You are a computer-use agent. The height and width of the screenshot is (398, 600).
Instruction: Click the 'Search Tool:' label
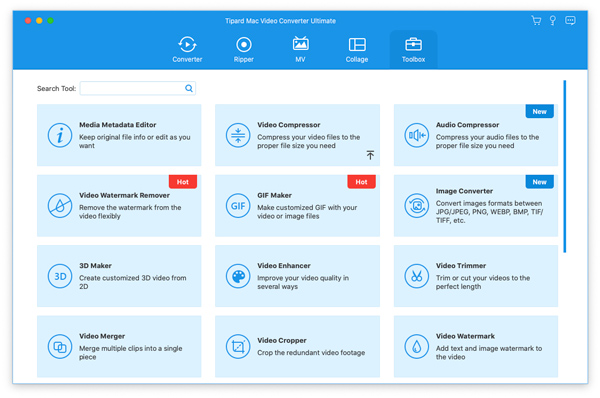(x=56, y=88)
